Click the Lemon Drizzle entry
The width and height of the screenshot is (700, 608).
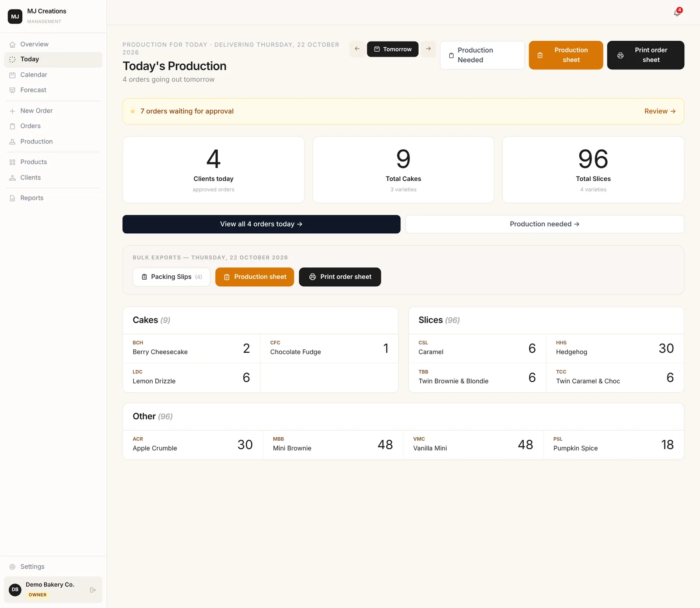[192, 378]
